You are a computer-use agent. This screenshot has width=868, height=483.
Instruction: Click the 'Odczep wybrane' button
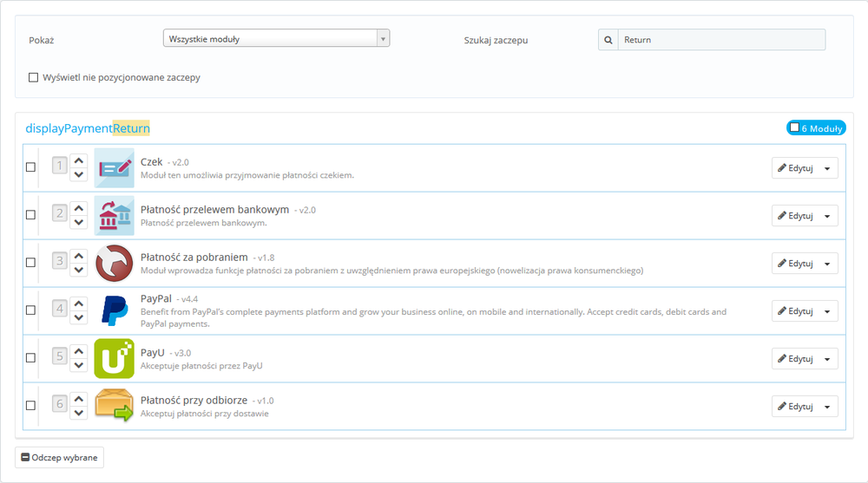[59, 458]
